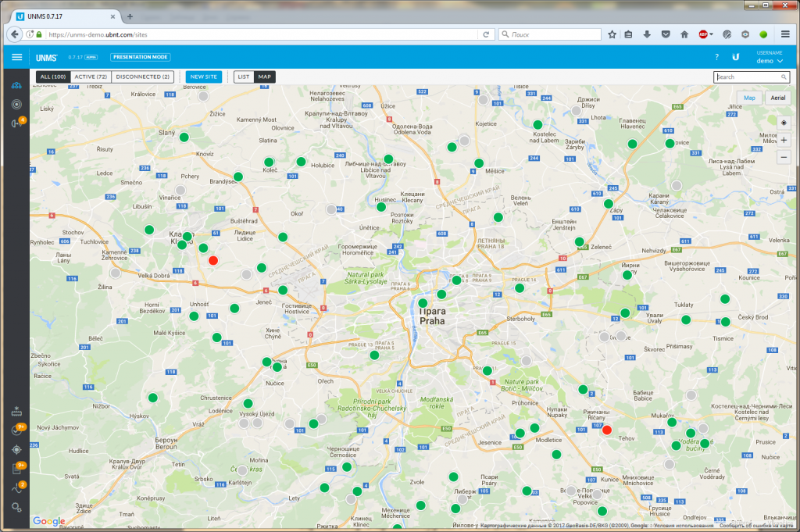Open the Firefox browser menu button

tap(784, 34)
